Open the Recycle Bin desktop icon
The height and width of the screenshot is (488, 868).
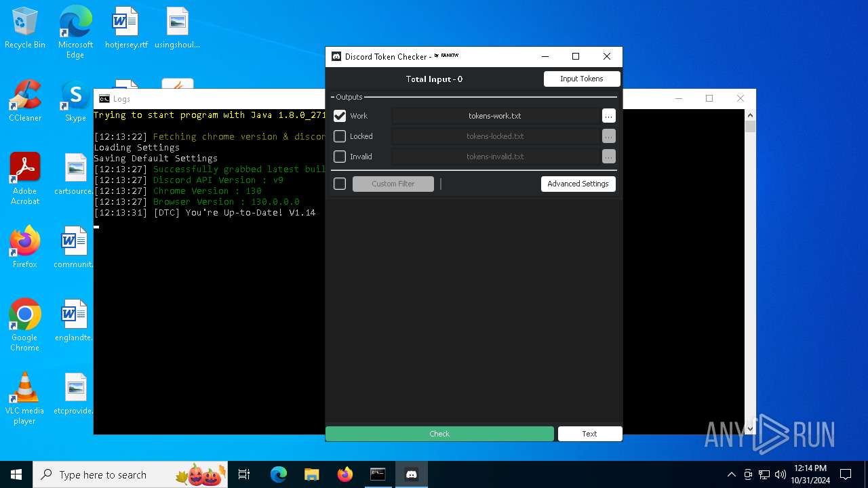[25, 28]
